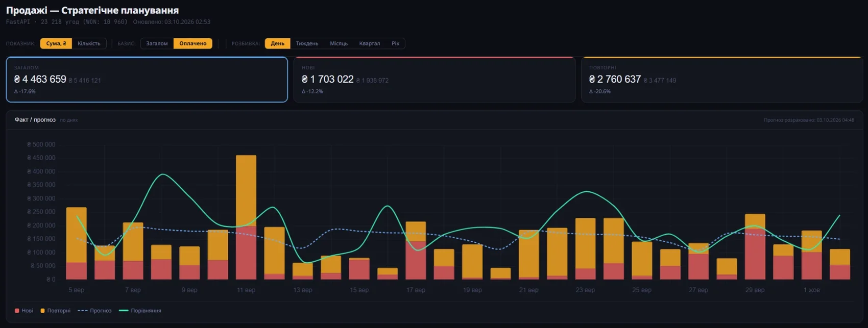
Task: Toggle Прогноз line in chart legend
Action: 94,311
